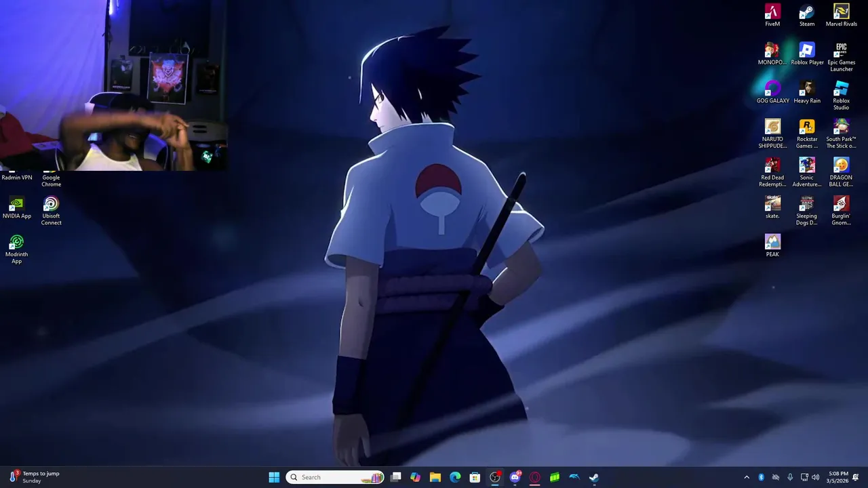Show hidden system tray icons
This screenshot has width=868, height=488.
pos(747,477)
